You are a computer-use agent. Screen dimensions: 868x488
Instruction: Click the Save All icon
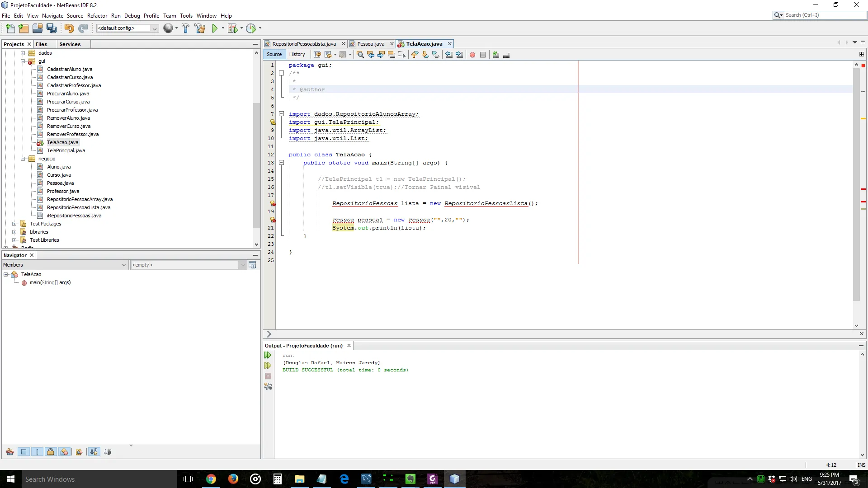coord(52,28)
